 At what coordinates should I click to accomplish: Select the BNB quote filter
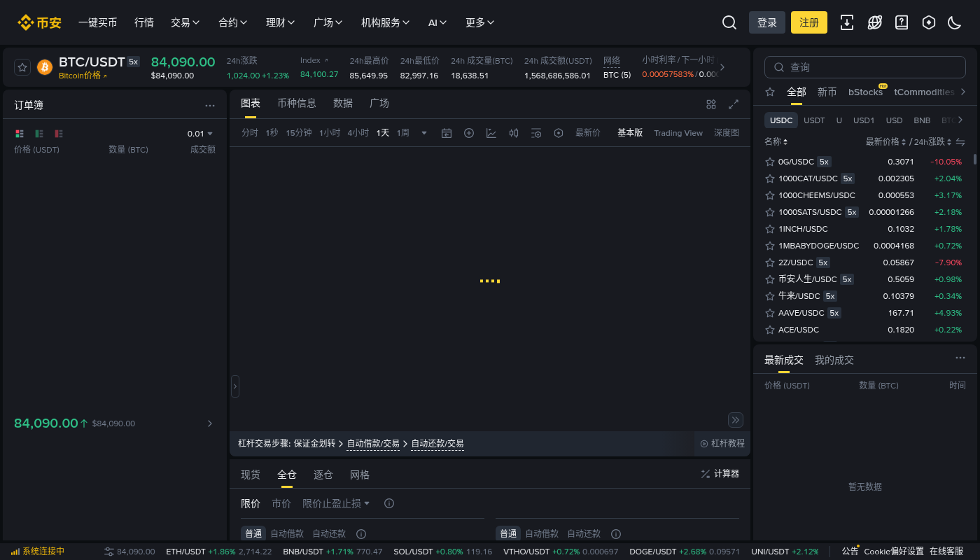point(922,120)
